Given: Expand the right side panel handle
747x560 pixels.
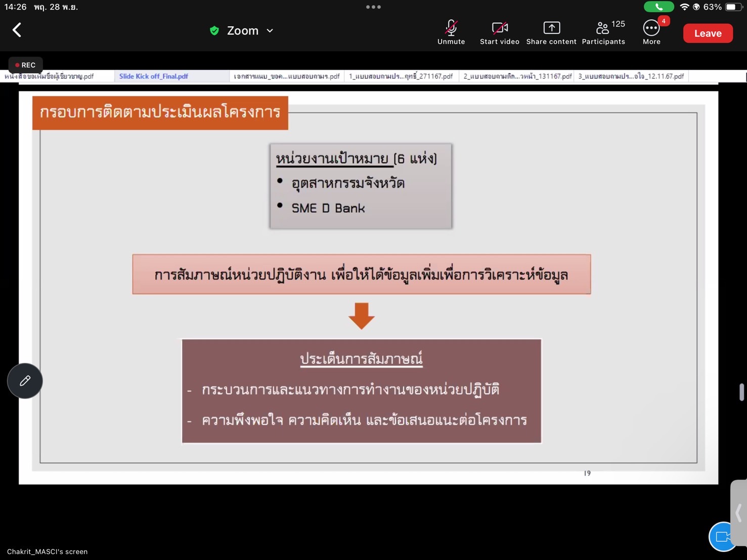Looking at the screenshot, I should (739, 512).
